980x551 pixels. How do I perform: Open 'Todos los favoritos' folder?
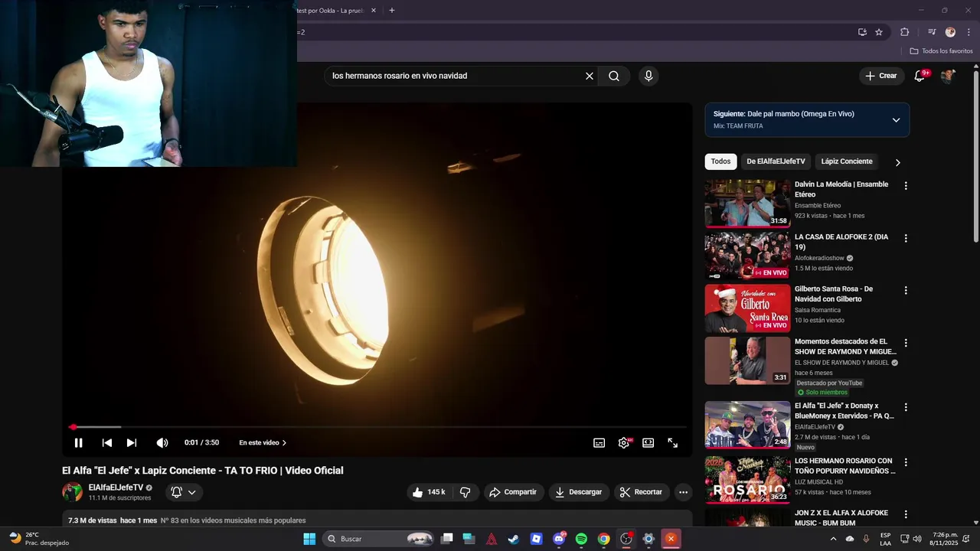click(x=941, y=51)
